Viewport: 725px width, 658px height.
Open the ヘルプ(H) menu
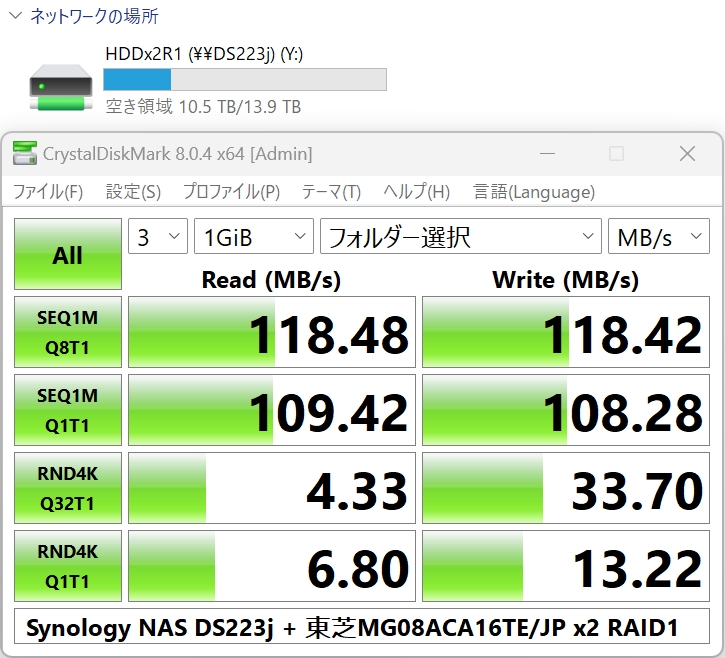point(416,191)
